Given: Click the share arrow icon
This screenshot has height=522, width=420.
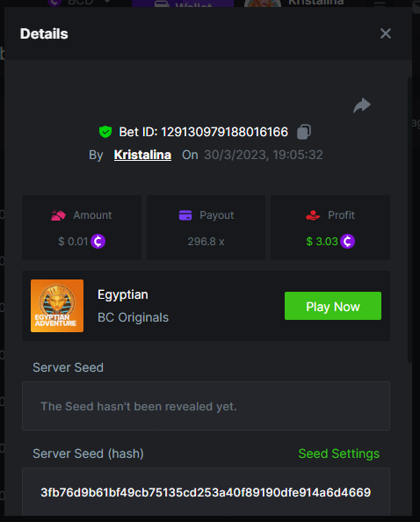Looking at the screenshot, I should 362,105.
